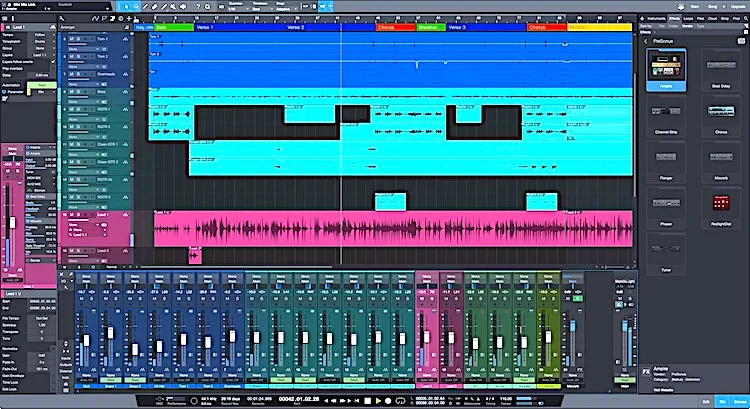Viewport: 750px width, 409px height.
Task: Click Record in the transport bar
Action: [388, 400]
